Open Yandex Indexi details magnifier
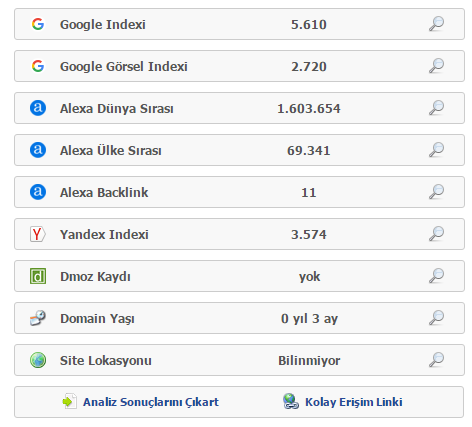The image size is (472, 427). point(436,234)
